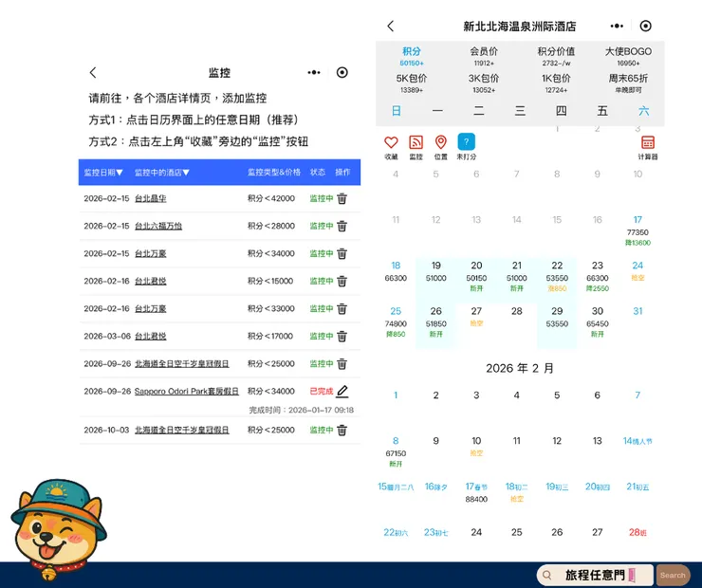Click the Search button
The image size is (702, 588).
point(673,576)
